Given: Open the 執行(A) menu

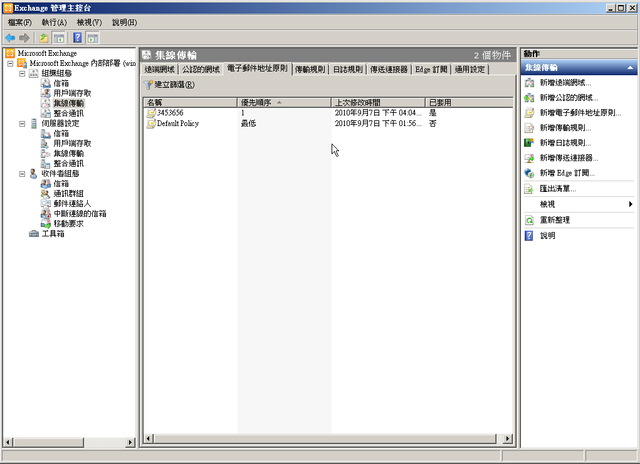Looking at the screenshot, I should (54, 22).
